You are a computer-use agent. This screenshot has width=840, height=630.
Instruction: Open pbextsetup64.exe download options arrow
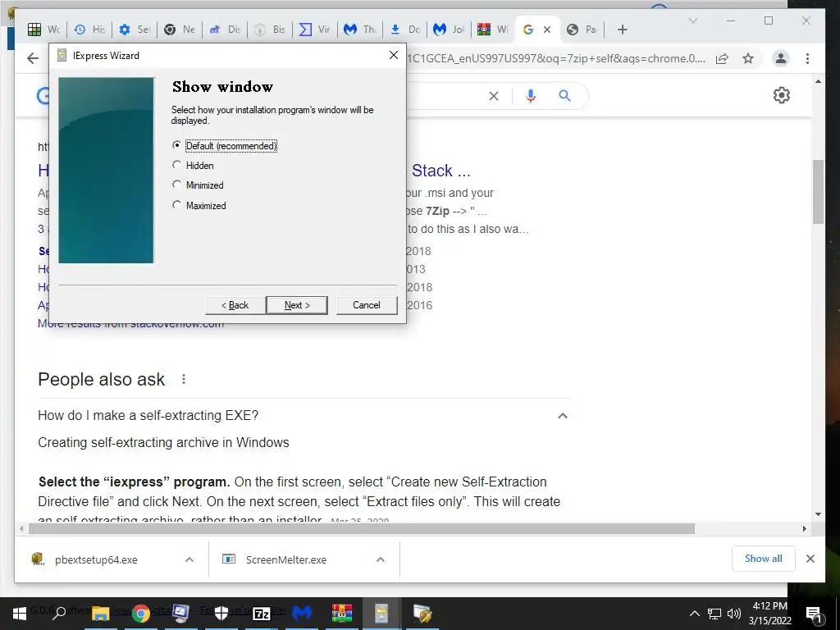(x=189, y=559)
